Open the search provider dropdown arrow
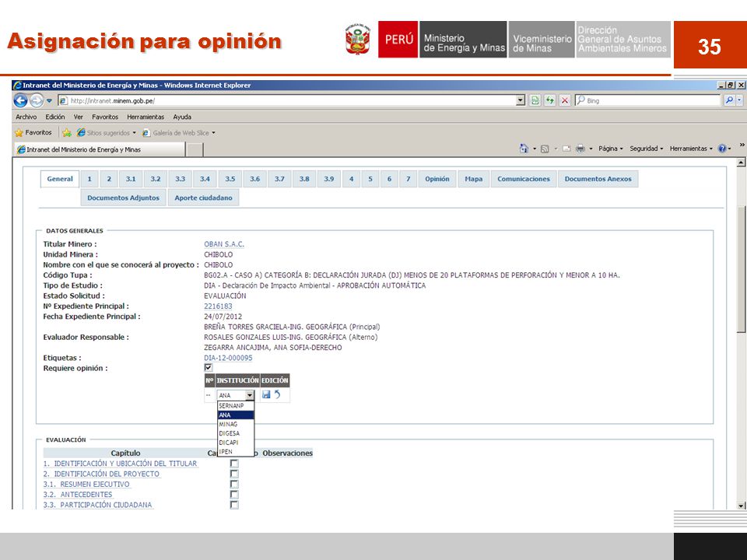The image size is (747, 560). click(739, 100)
